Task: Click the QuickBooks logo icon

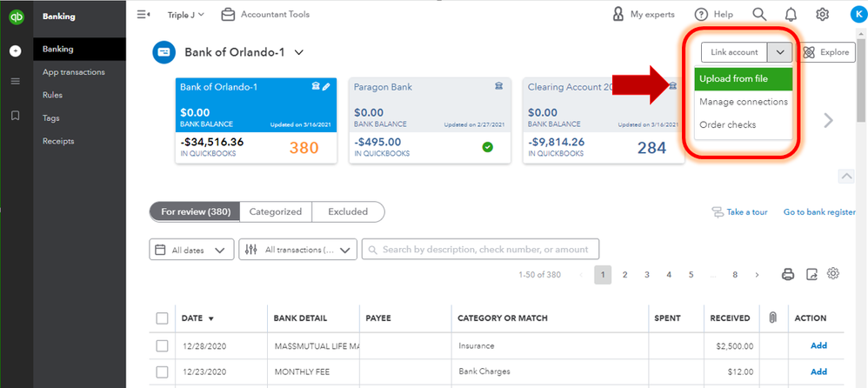Action: pyautogui.click(x=16, y=17)
